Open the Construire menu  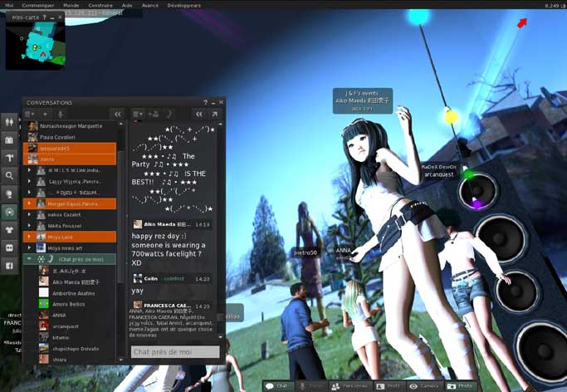click(99, 5)
